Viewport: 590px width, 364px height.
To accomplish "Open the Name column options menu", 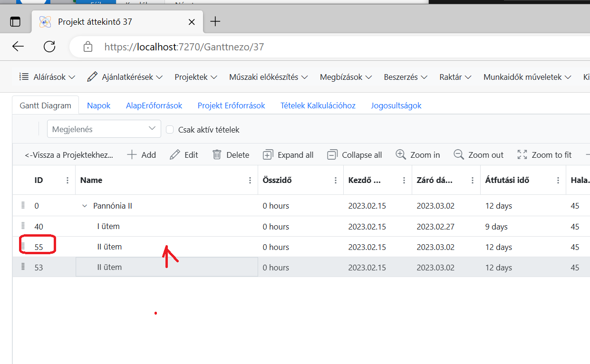I will [250, 181].
